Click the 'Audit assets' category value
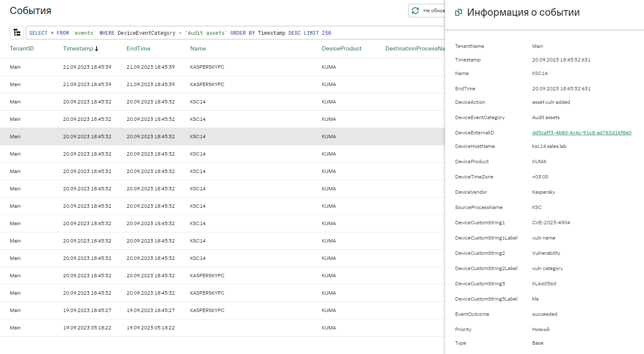 pyautogui.click(x=546, y=117)
